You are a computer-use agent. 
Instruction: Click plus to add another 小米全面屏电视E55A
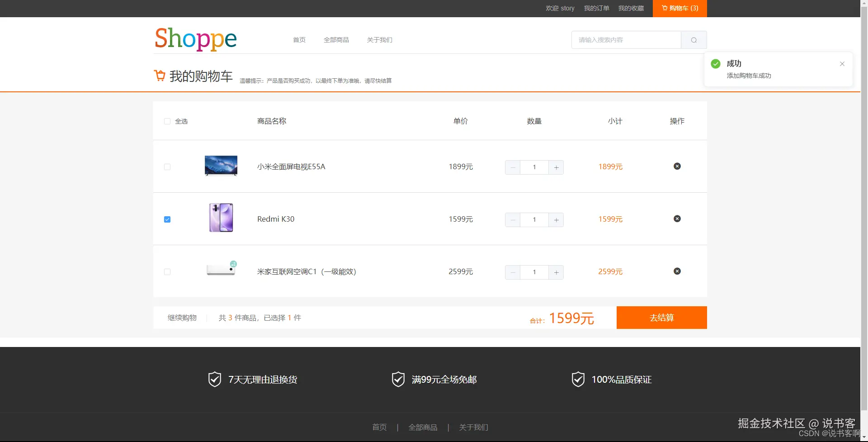click(556, 167)
